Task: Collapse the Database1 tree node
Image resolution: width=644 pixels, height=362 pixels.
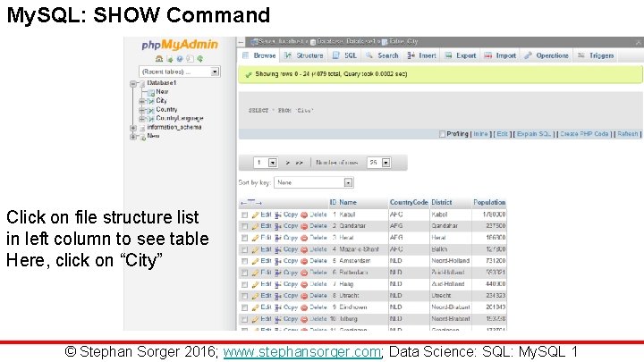Action: click(133, 84)
